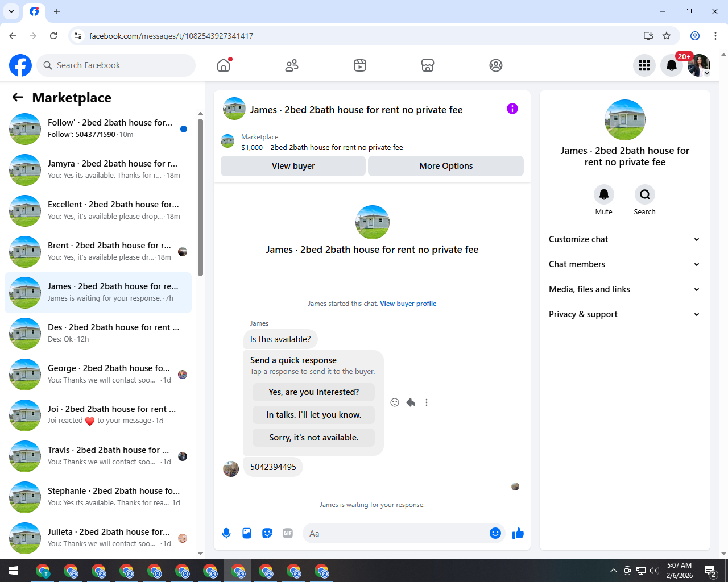Open the Follow' conversation with unread dot
Image resolution: width=728 pixels, height=582 pixels.
tap(98, 129)
